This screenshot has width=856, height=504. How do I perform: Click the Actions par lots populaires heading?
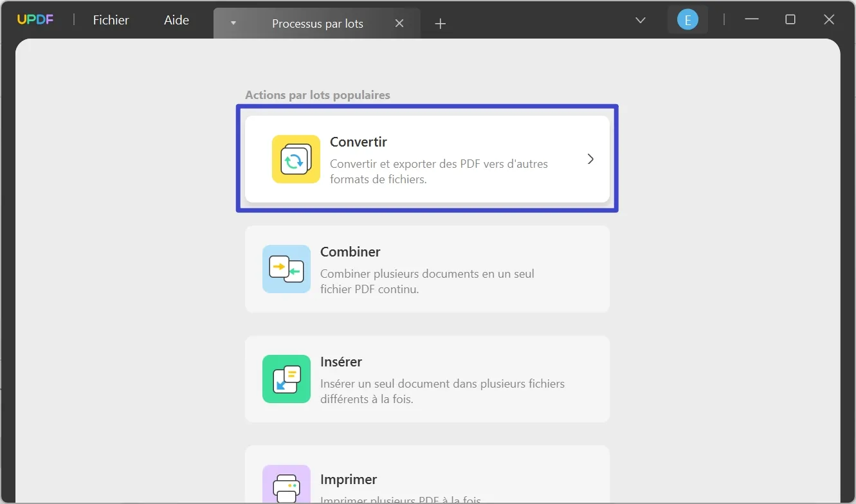click(x=317, y=94)
